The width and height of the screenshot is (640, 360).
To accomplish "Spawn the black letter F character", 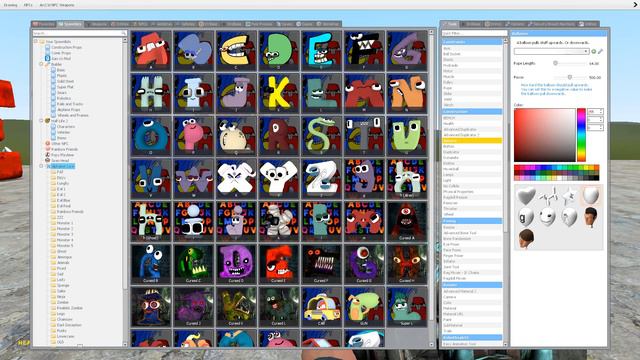I will [364, 51].
